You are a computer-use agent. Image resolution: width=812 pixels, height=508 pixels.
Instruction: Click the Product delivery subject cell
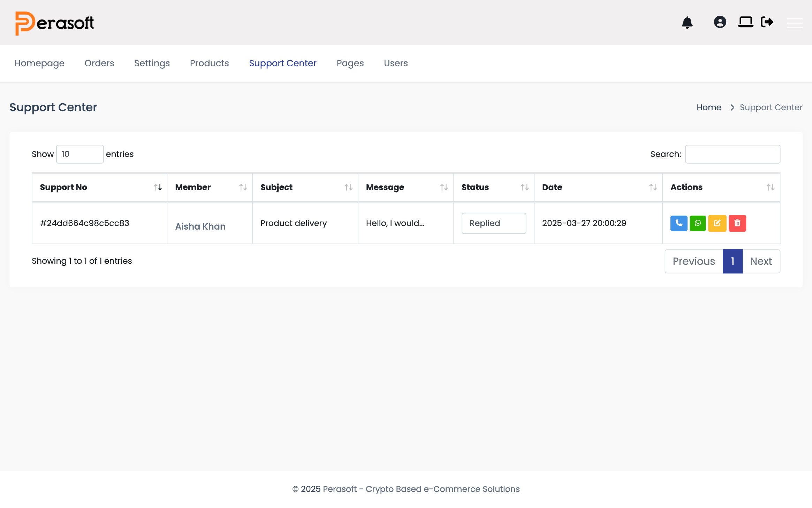294,223
